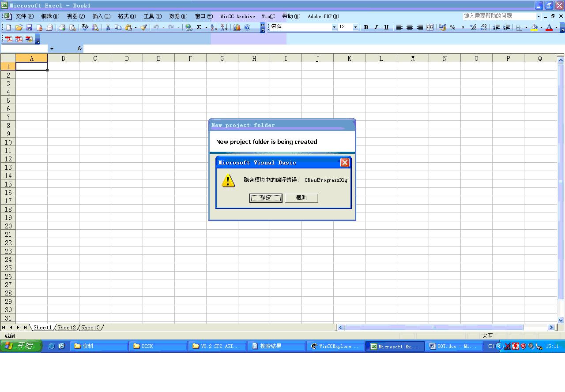
Task: Paste using the clipboard Paste icon
Action: point(128,27)
